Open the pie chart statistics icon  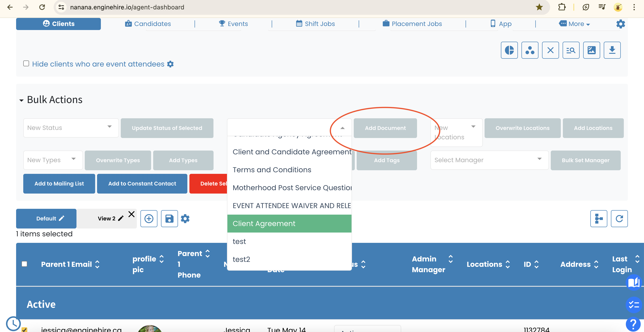coord(509,50)
